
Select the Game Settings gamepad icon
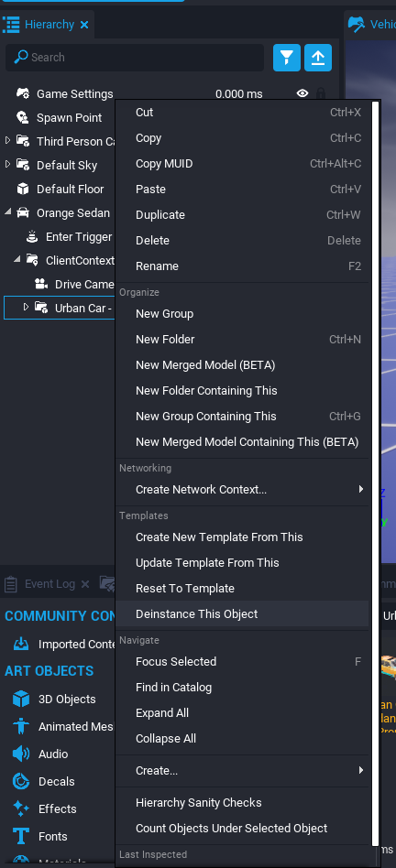(23, 93)
